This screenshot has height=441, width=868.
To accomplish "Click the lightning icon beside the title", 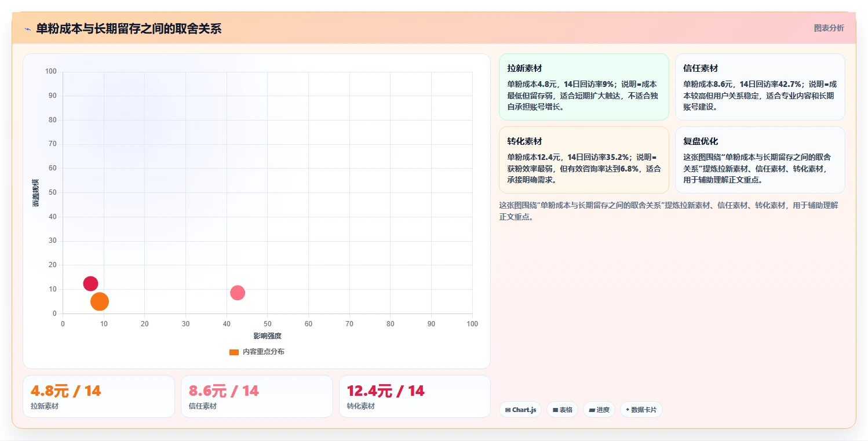I will 27,29.
